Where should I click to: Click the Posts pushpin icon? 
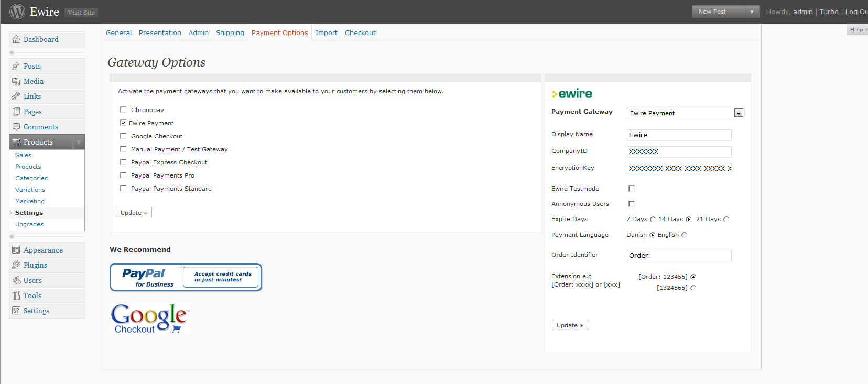[16, 66]
